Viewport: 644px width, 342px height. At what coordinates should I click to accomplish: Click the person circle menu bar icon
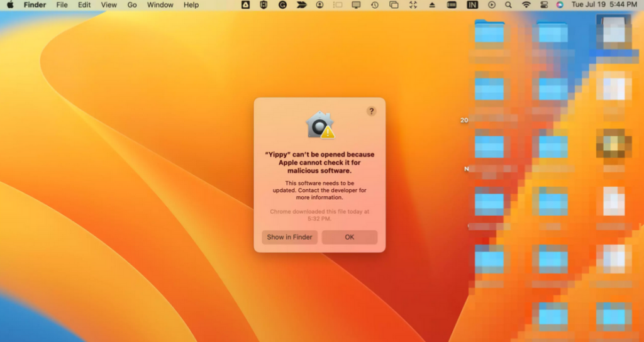[x=319, y=5]
